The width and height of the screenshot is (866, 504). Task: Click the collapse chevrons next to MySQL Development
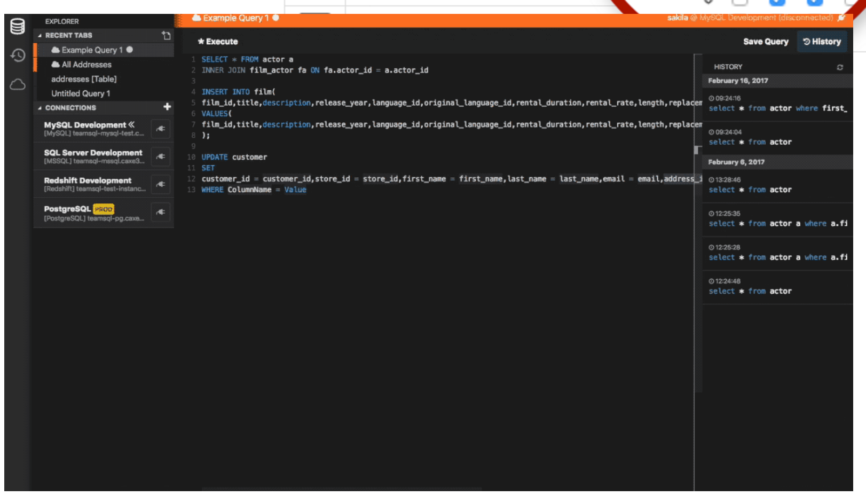tap(130, 124)
